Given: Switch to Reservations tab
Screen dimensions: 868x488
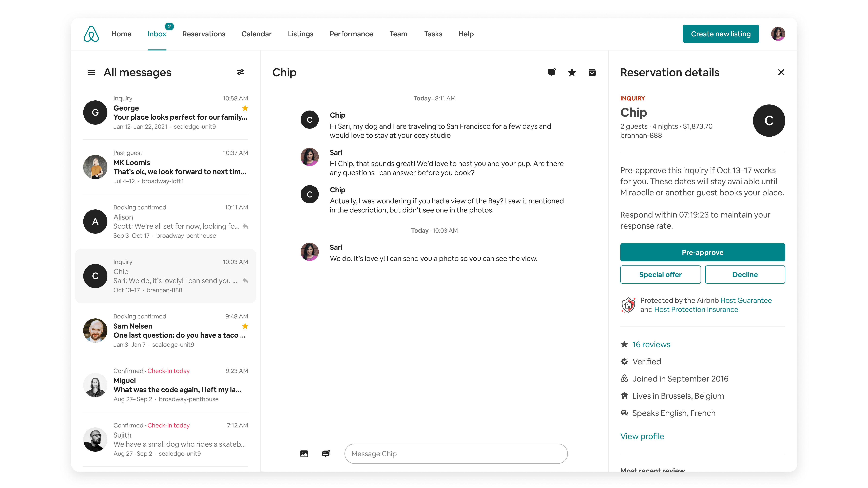Looking at the screenshot, I should tap(204, 34).
